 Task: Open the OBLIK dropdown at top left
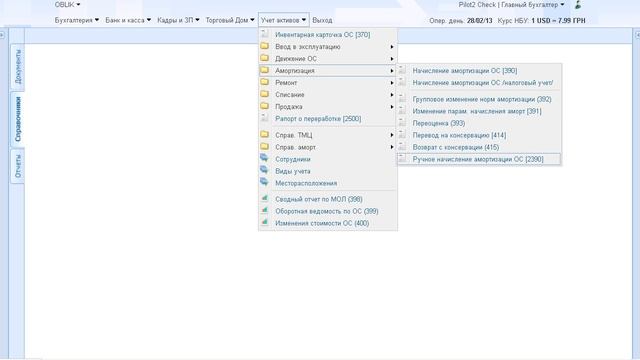[x=67, y=5]
